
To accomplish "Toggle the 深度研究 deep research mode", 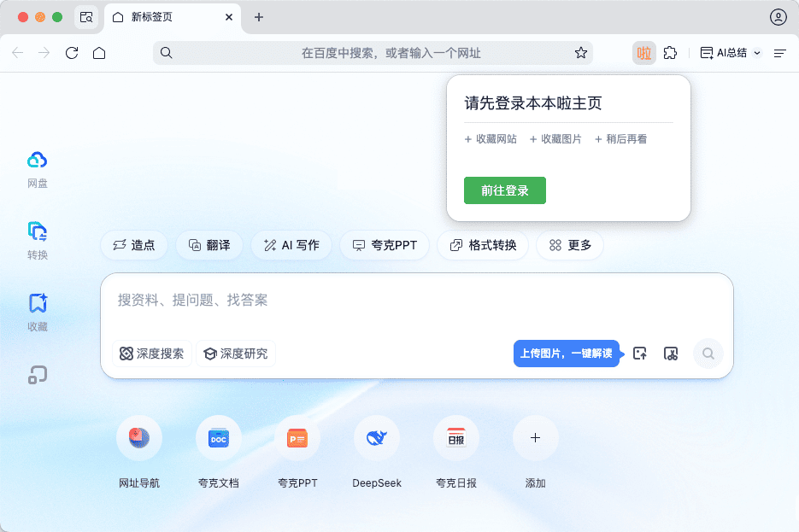I will (236, 354).
